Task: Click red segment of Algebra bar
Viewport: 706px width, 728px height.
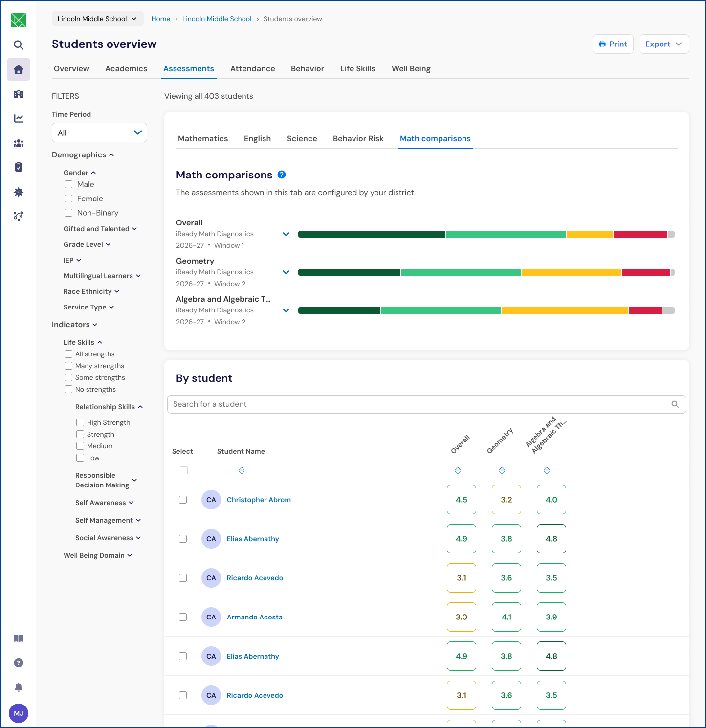Action: (x=645, y=310)
